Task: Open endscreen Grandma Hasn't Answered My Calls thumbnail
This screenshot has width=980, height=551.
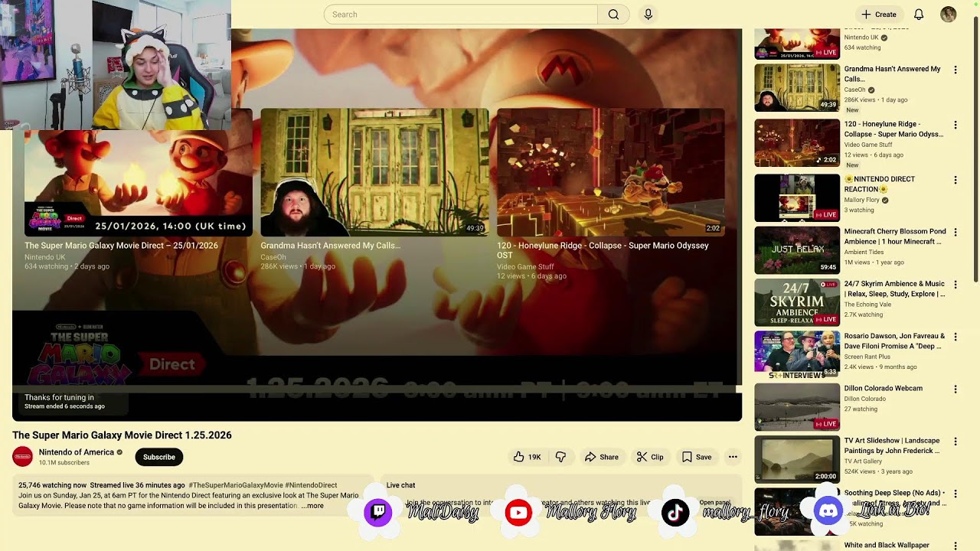Action: tap(374, 172)
